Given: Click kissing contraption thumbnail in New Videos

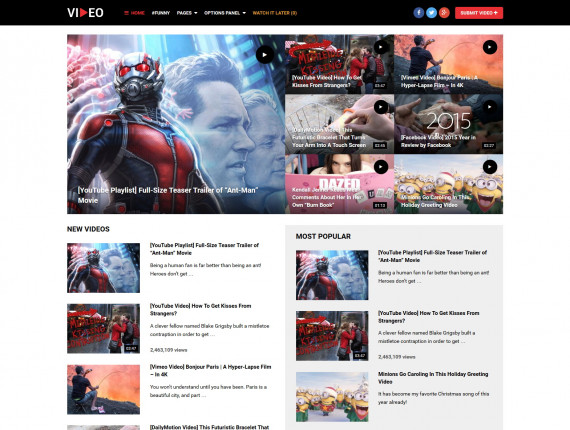Looking at the screenshot, I should pyautogui.click(x=103, y=329).
